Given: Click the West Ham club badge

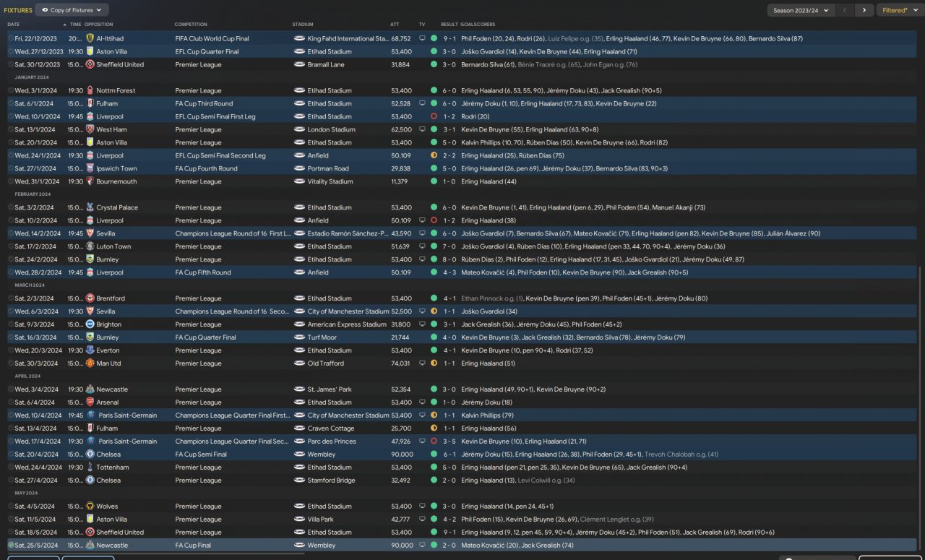Looking at the screenshot, I should tap(90, 129).
